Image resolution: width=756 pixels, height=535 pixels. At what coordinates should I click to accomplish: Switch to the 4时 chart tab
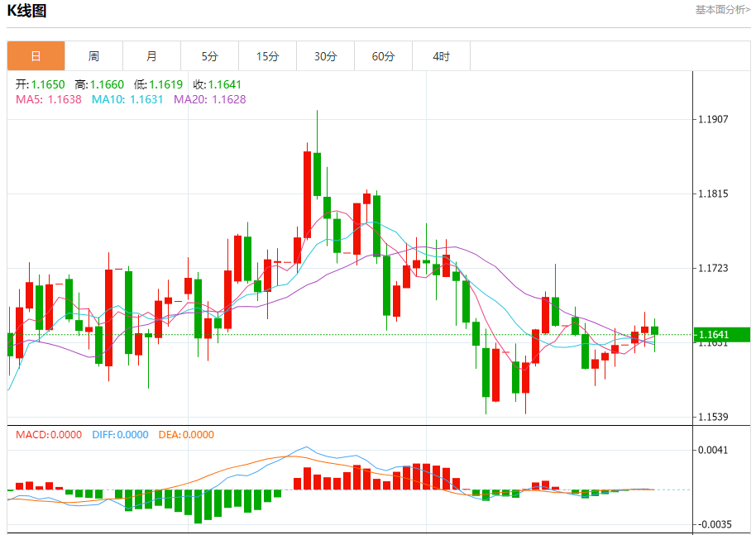(441, 56)
